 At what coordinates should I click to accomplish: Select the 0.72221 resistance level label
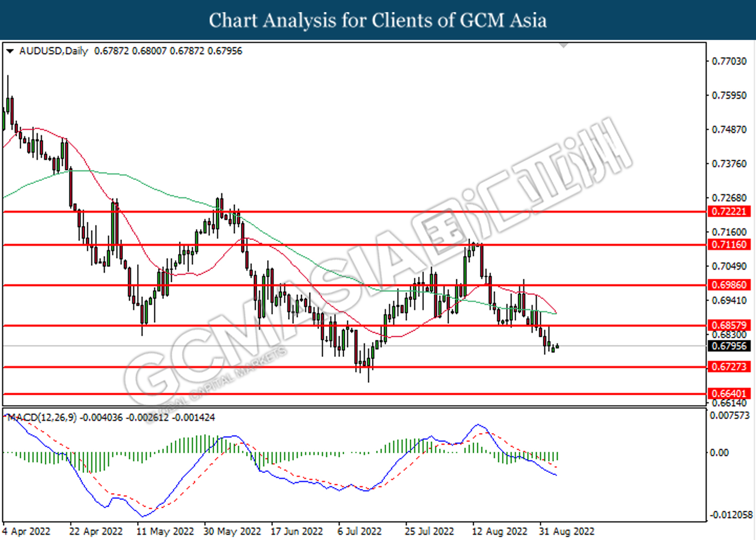[x=729, y=212]
